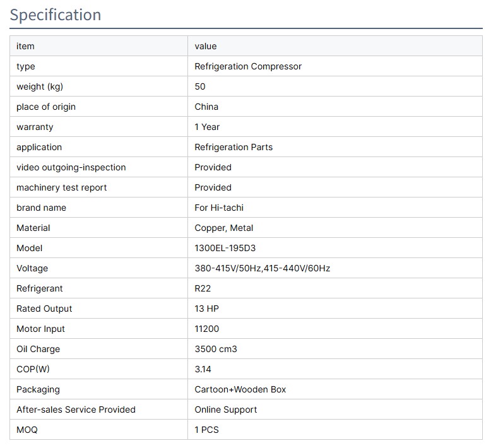Select the 1 Year warranty value
The width and height of the screenshot is (491, 448).
click(x=207, y=127)
